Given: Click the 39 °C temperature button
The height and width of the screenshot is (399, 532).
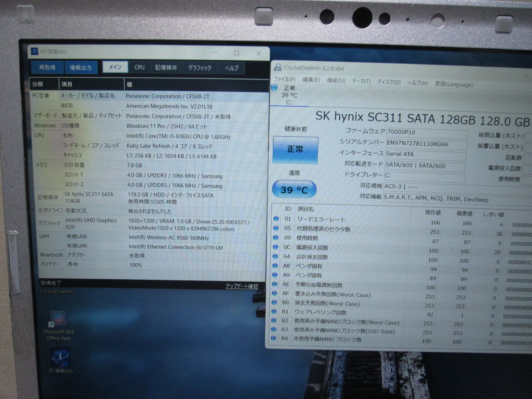Looking at the screenshot, I should coord(294,190).
